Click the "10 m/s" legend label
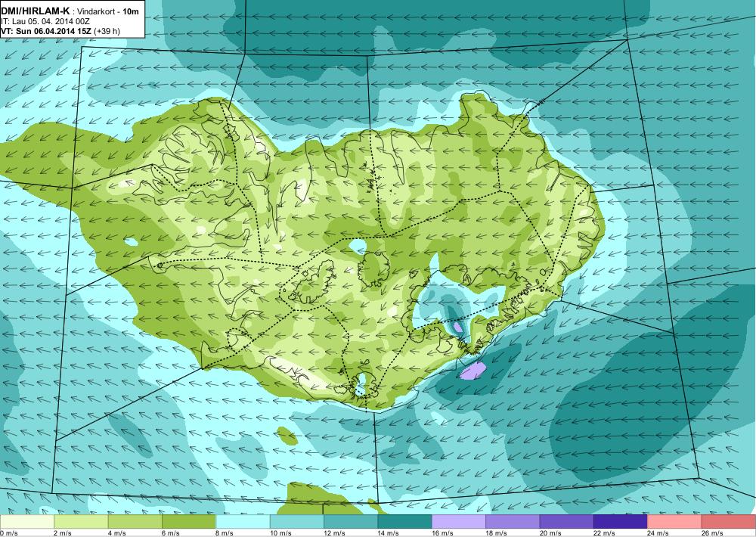Image resolution: width=756 pixels, height=537 pixels. pyautogui.click(x=280, y=533)
